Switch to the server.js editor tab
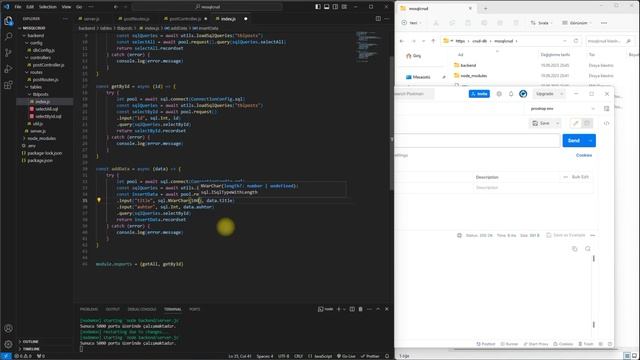 (x=91, y=19)
